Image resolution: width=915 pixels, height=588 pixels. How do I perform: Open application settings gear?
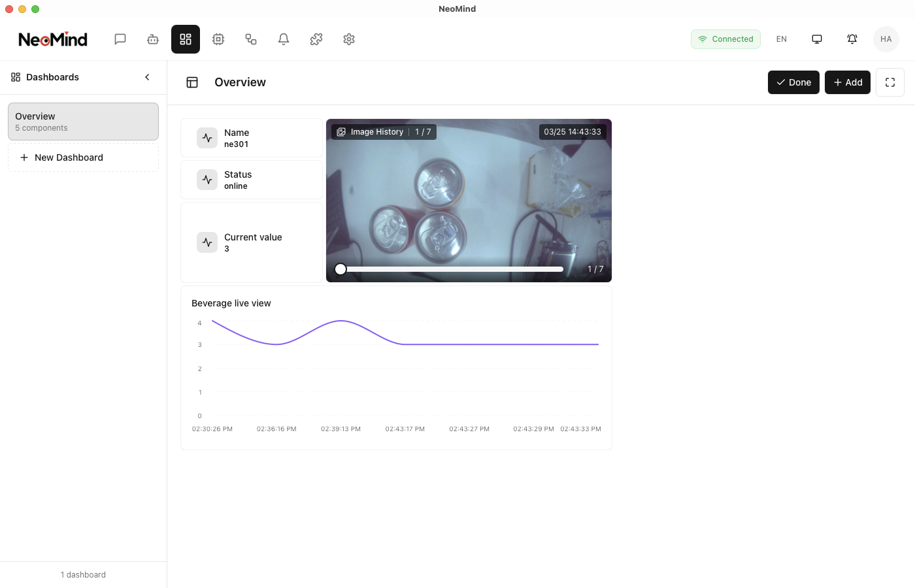click(349, 39)
